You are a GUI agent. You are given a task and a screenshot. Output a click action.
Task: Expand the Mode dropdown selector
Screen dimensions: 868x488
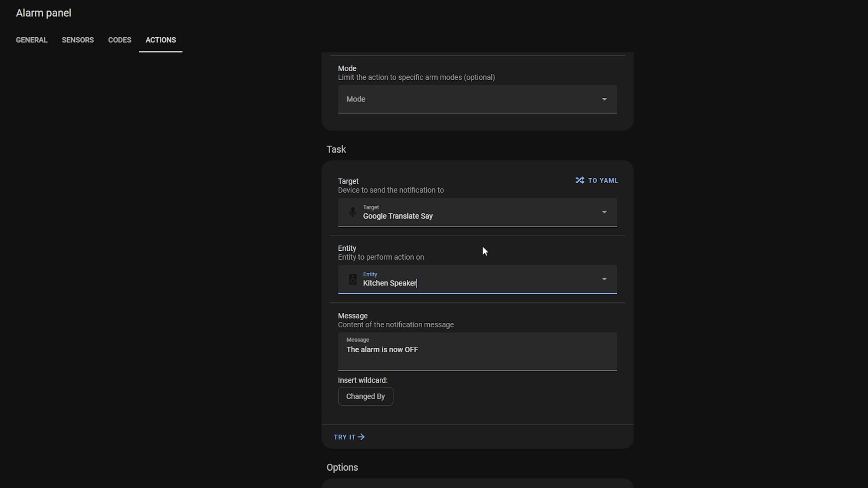pyautogui.click(x=477, y=99)
